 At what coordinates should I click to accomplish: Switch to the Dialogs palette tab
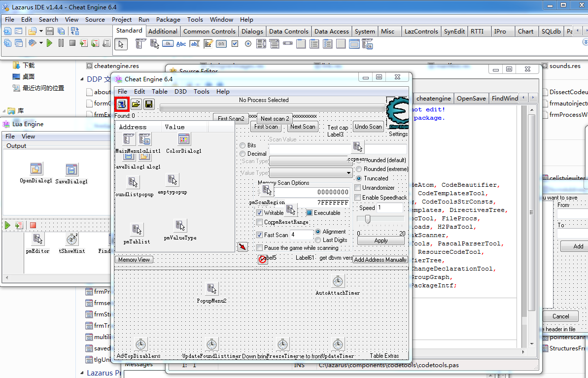pos(252,32)
